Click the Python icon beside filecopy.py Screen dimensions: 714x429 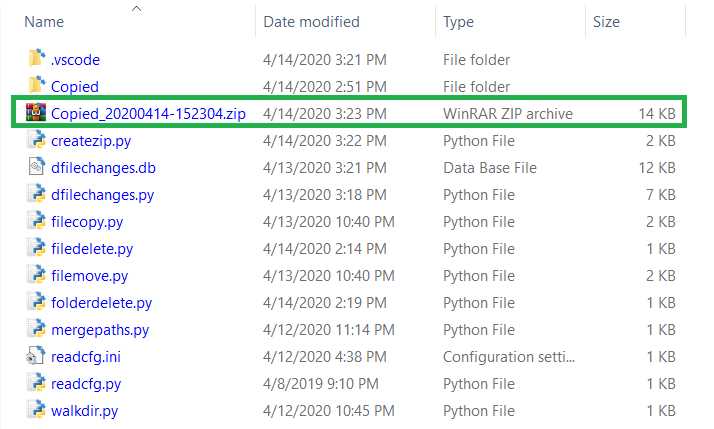click(x=36, y=221)
